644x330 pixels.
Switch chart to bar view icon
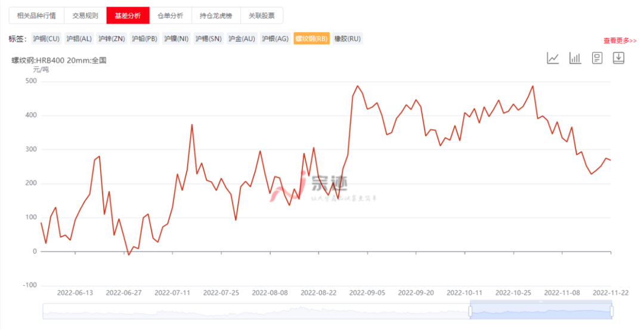(x=575, y=58)
